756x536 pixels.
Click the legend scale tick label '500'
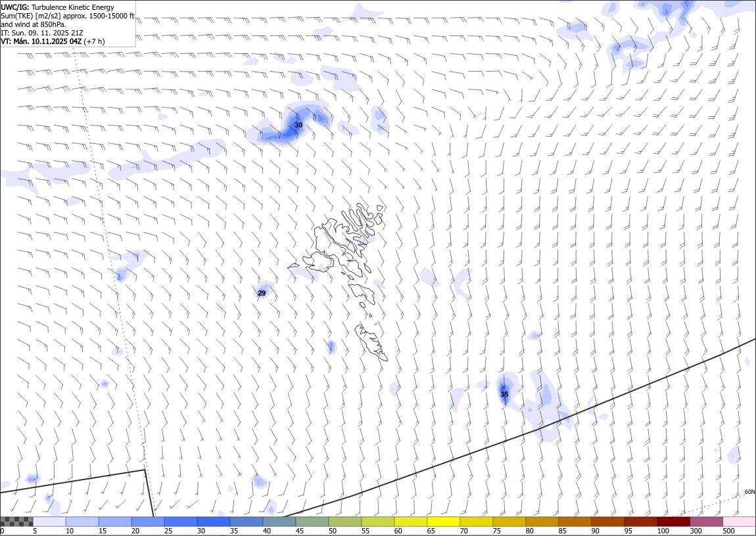point(728,531)
